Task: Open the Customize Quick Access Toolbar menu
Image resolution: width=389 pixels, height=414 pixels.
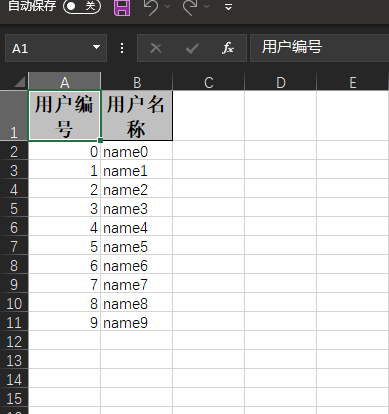Action: pos(228,7)
